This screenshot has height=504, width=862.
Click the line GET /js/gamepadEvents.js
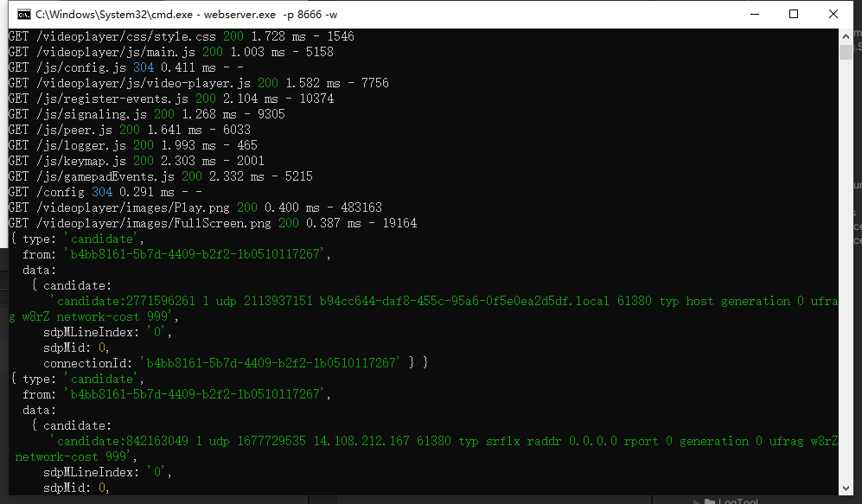point(161,176)
